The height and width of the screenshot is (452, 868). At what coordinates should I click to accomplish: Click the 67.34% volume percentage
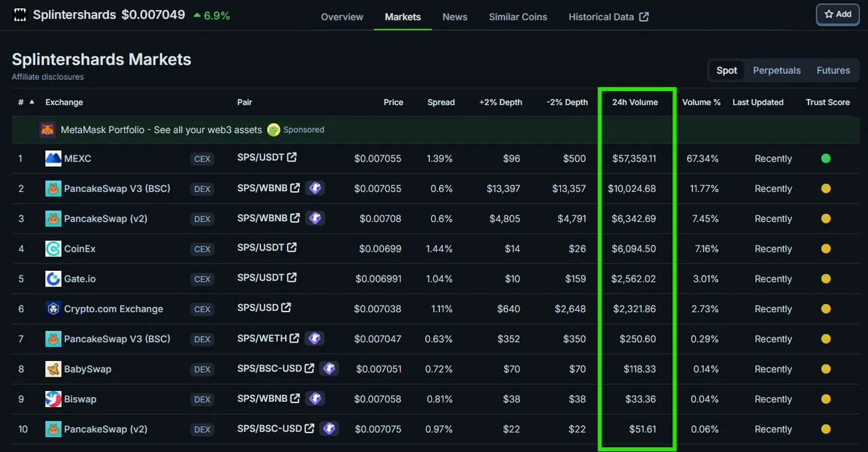pyautogui.click(x=703, y=159)
